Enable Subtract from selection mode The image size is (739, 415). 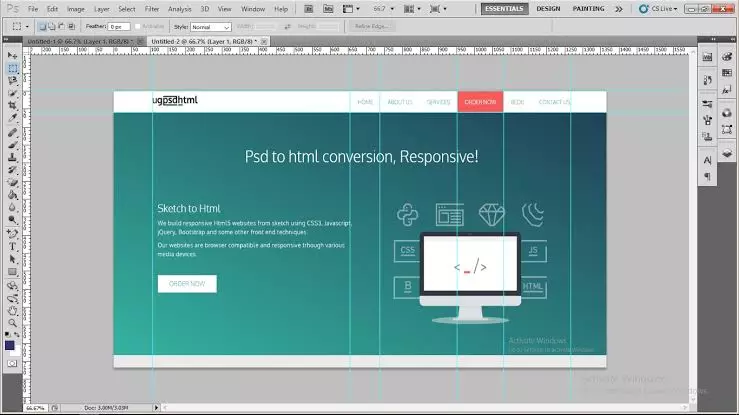point(61,26)
